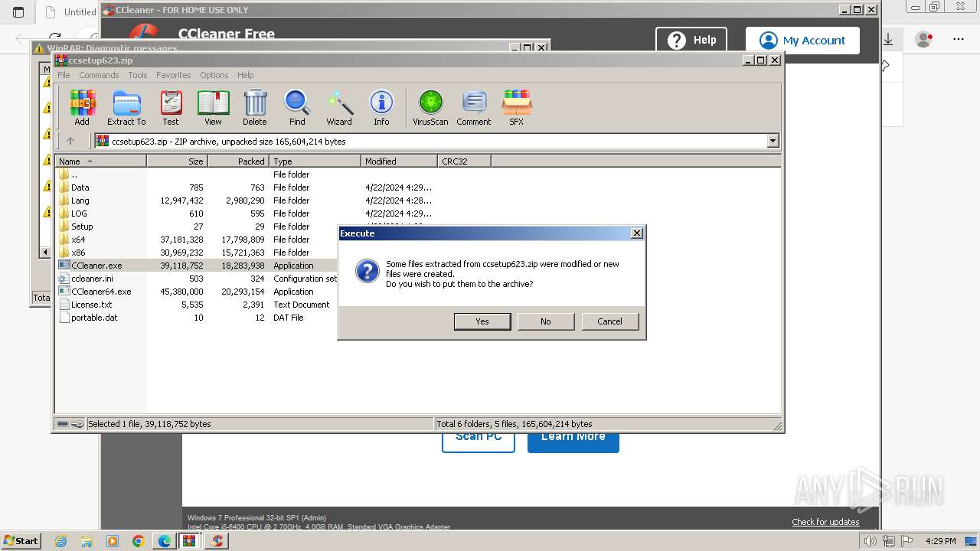980x551 pixels.
Task: Open the Tools menu
Action: (138, 75)
